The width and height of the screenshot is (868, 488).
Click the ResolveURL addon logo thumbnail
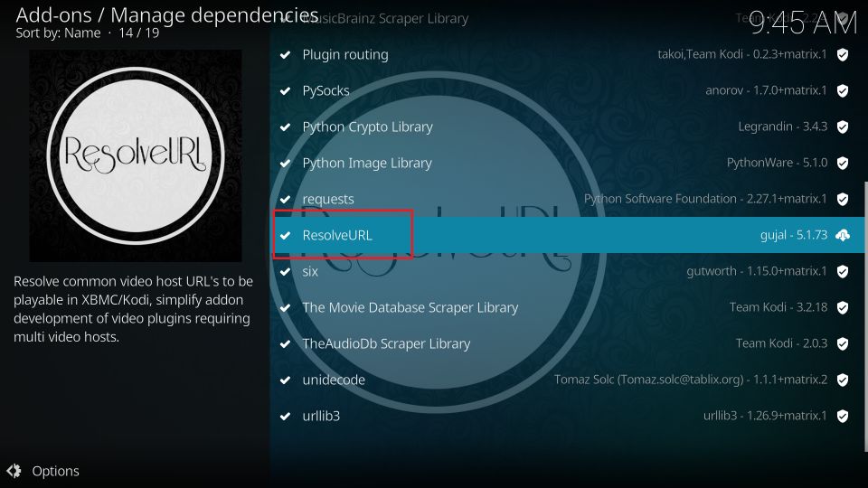136,155
